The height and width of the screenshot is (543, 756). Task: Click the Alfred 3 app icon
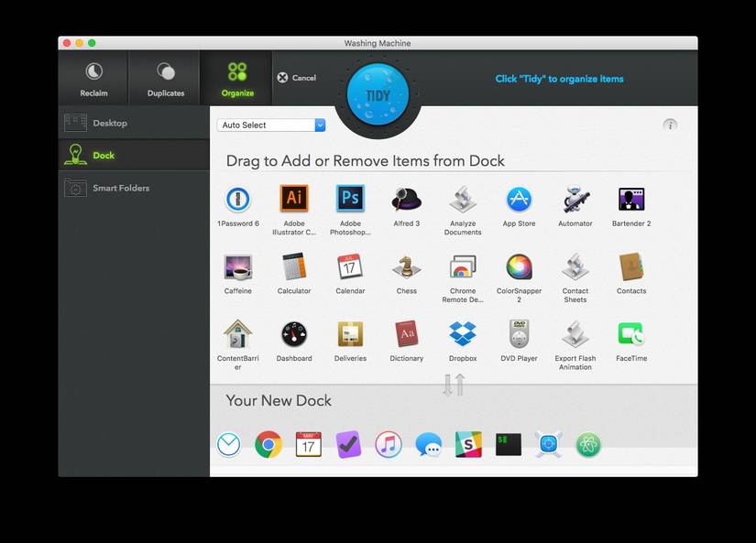tap(406, 201)
